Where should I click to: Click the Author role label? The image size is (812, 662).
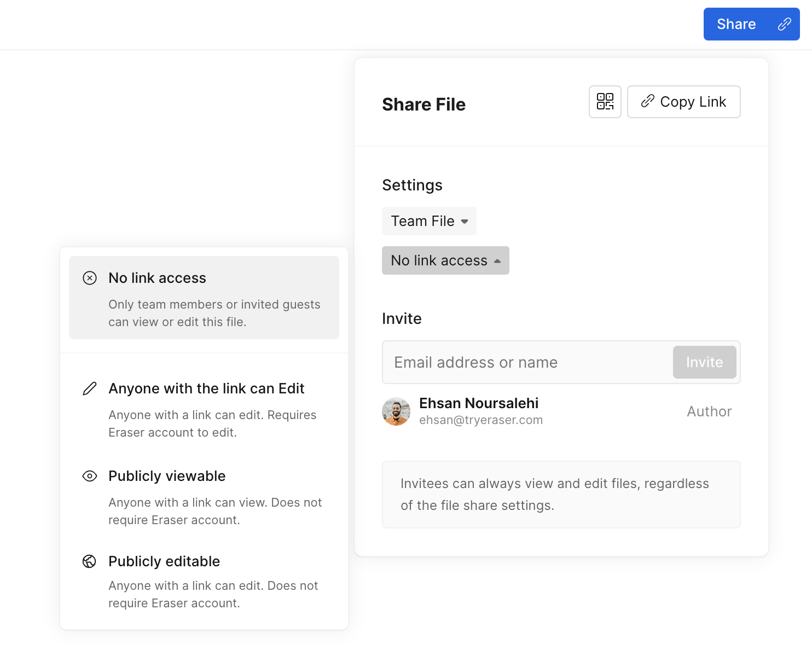709,411
